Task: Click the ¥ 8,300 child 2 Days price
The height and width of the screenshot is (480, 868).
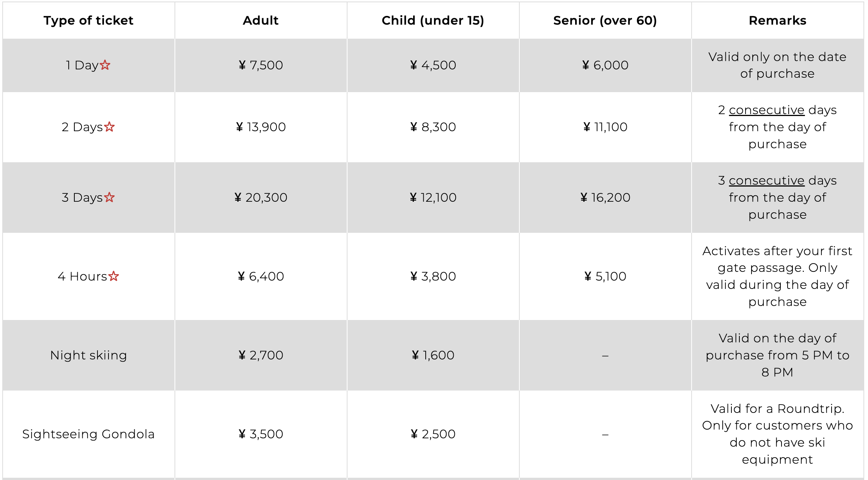Action: coord(433,127)
